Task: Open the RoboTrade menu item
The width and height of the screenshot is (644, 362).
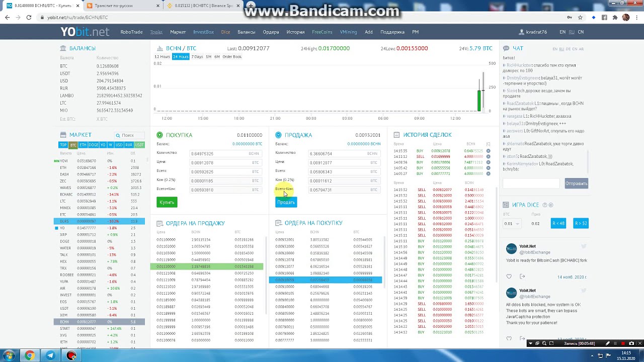Action: [131, 32]
